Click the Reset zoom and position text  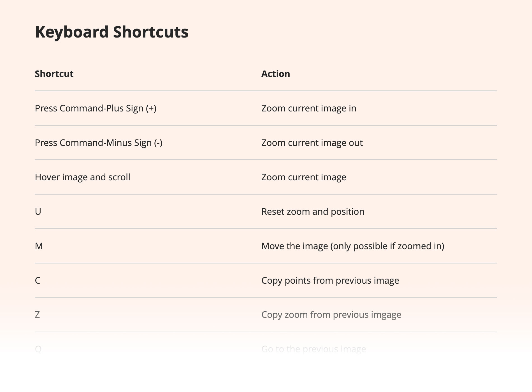[313, 212]
